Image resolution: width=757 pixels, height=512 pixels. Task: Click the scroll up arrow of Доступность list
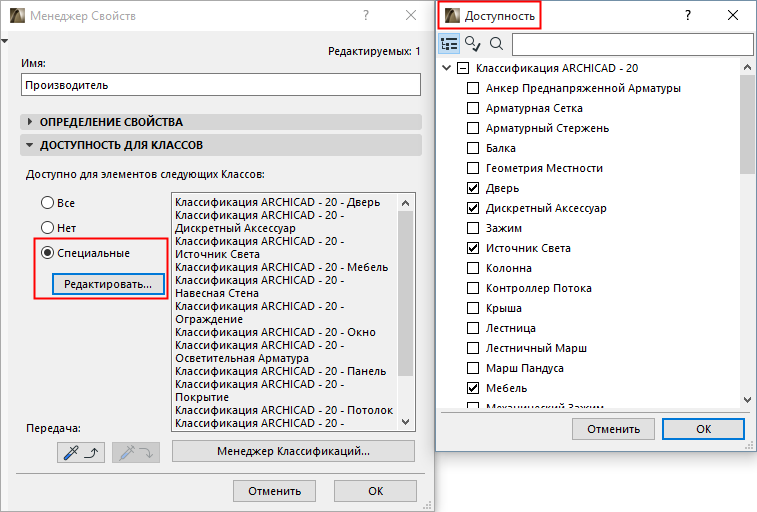[747, 68]
